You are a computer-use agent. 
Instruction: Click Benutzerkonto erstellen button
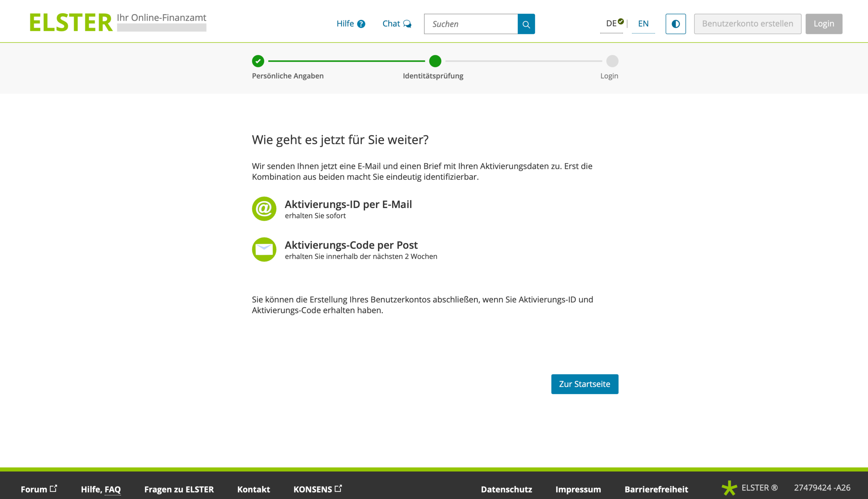(x=747, y=24)
